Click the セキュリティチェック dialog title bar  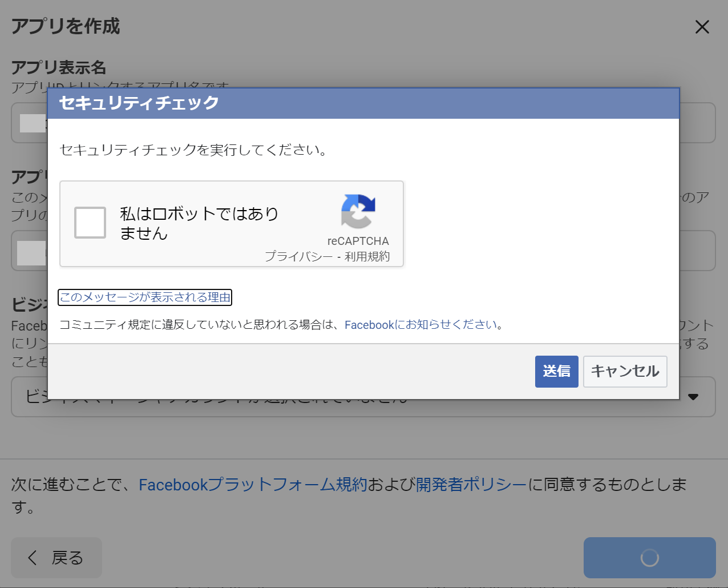point(363,103)
